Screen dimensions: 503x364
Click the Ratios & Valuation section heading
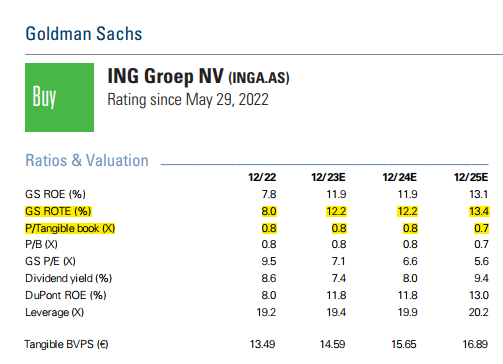[87, 160]
